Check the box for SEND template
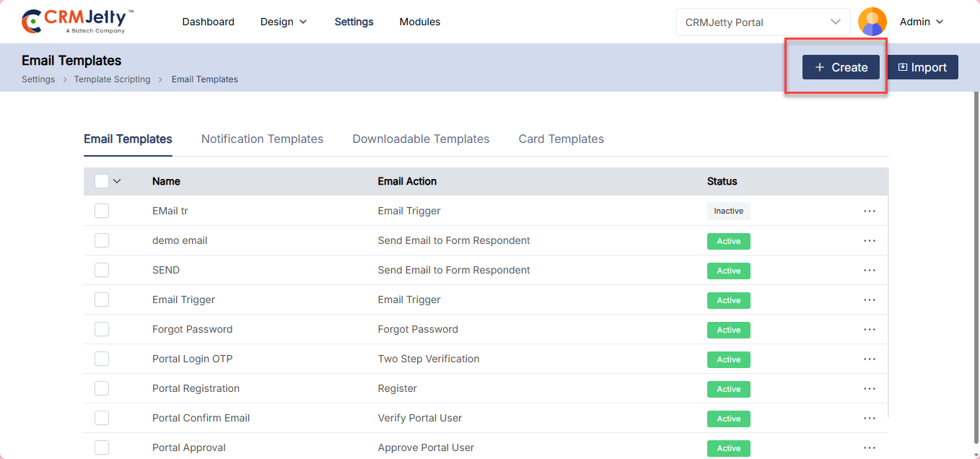Screen dimensions: 980x459 tap(102, 270)
